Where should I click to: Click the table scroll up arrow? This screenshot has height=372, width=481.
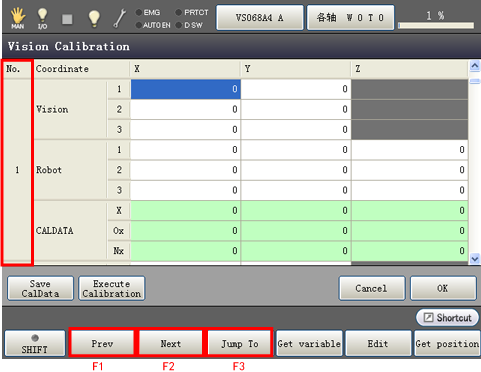pyautogui.click(x=475, y=66)
